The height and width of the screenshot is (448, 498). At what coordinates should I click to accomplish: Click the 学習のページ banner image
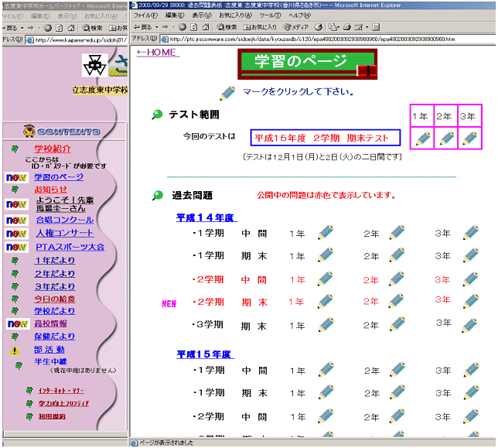(x=307, y=63)
